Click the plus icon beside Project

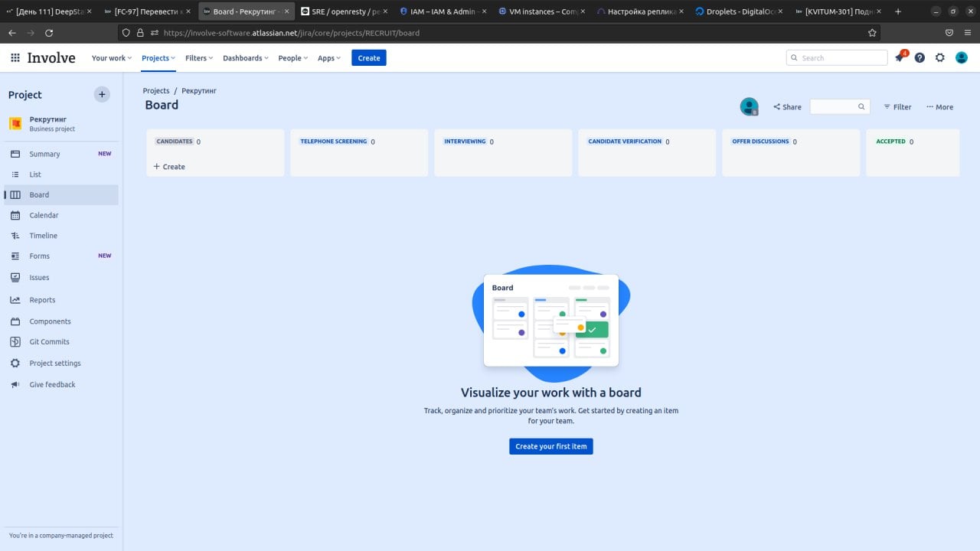(x=102, y=94)
